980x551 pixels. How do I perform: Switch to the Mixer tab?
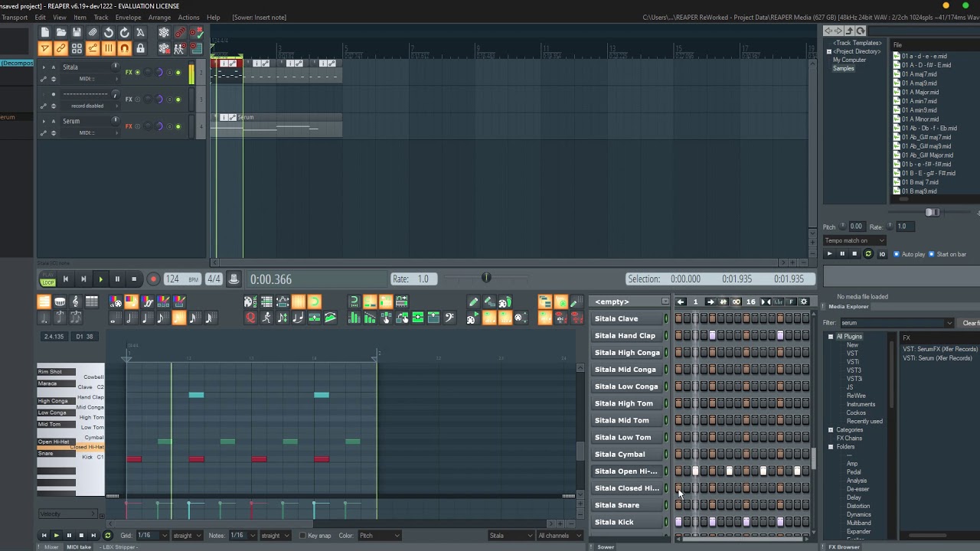51,547
